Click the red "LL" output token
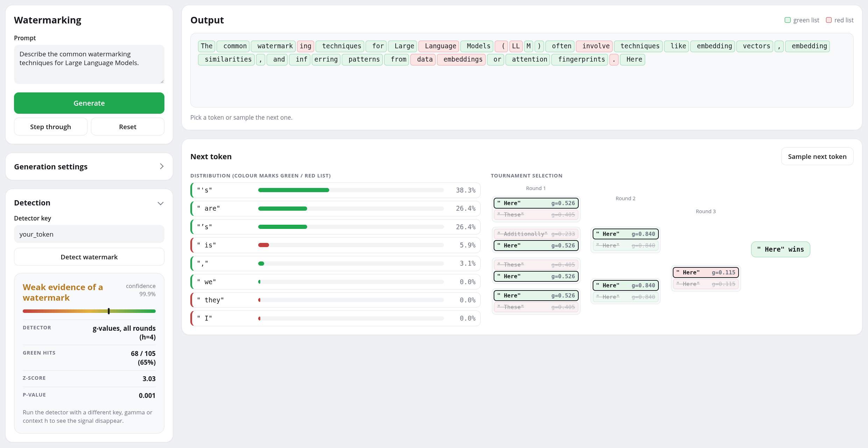The height and width of the screenshot is (448, 868). 516,46
